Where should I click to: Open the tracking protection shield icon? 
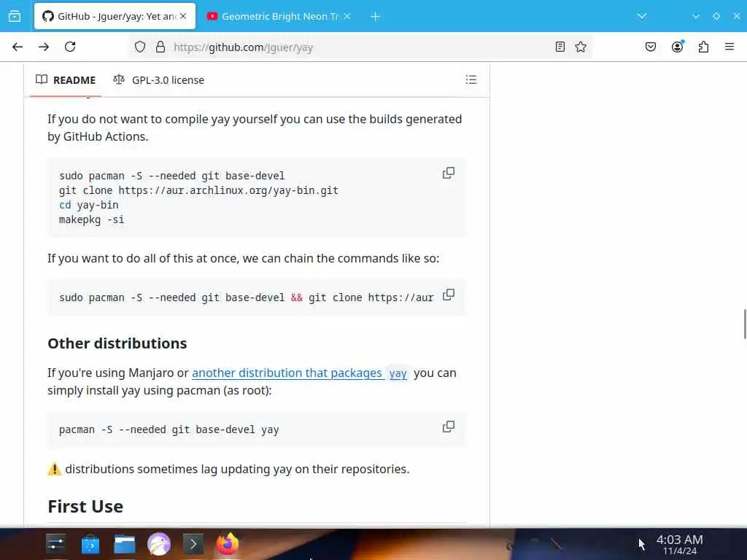coord(139,47)
